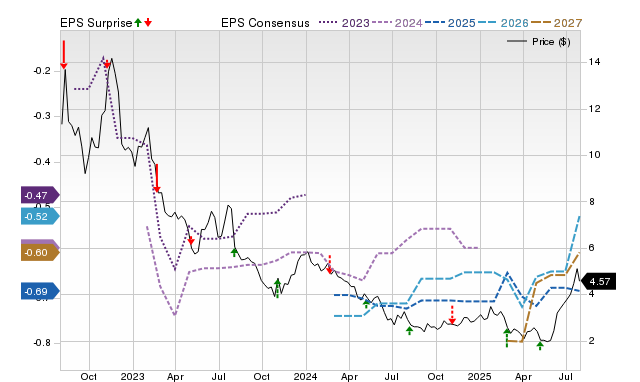Image resolution: width=640 pixels, height=382 pixels.
Task: Click the green beat arrow in August 2024
Action: [x=410, y=331]
